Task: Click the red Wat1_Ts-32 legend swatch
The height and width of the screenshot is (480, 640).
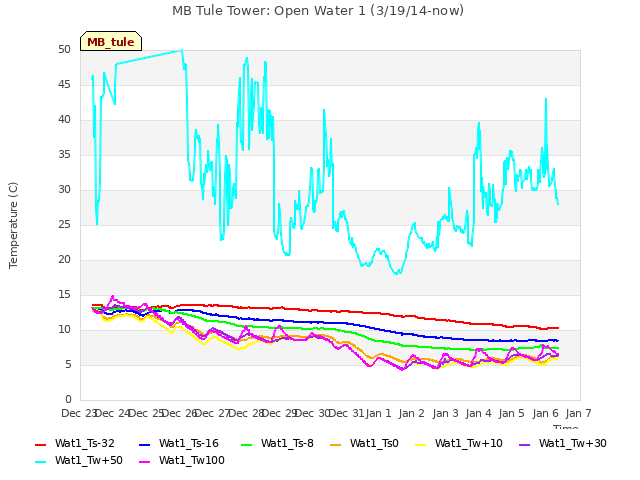Action: click(x=41, y=444)
